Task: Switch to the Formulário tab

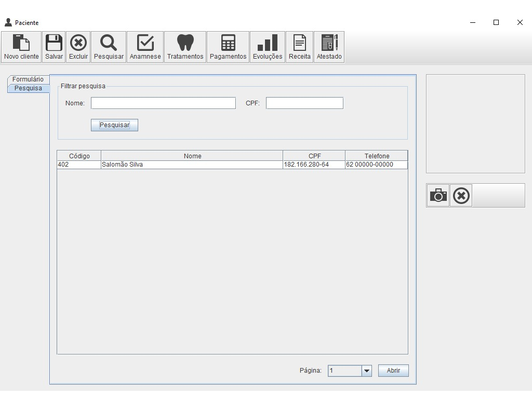Action: 28,79
